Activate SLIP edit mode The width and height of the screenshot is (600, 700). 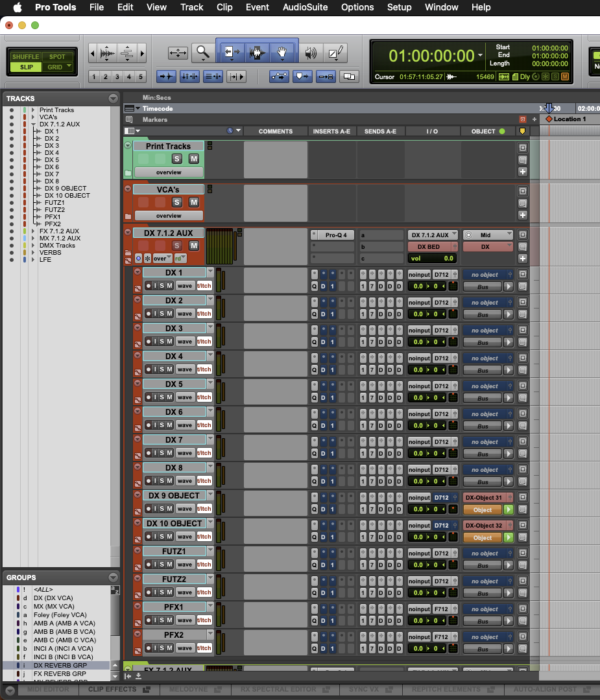point(27,67)
